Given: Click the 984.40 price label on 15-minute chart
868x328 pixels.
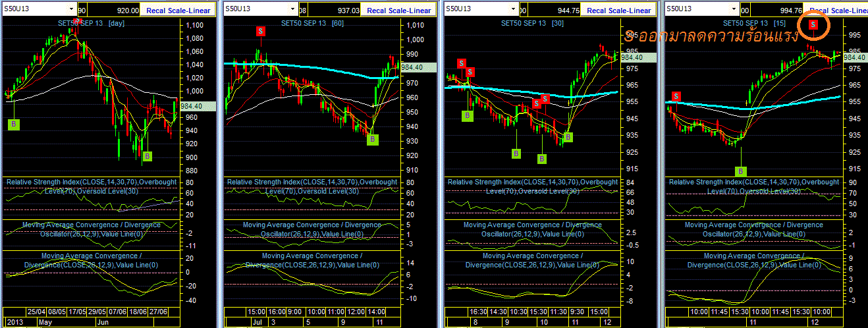Looking at the screenshot, I should click(854, 57).
